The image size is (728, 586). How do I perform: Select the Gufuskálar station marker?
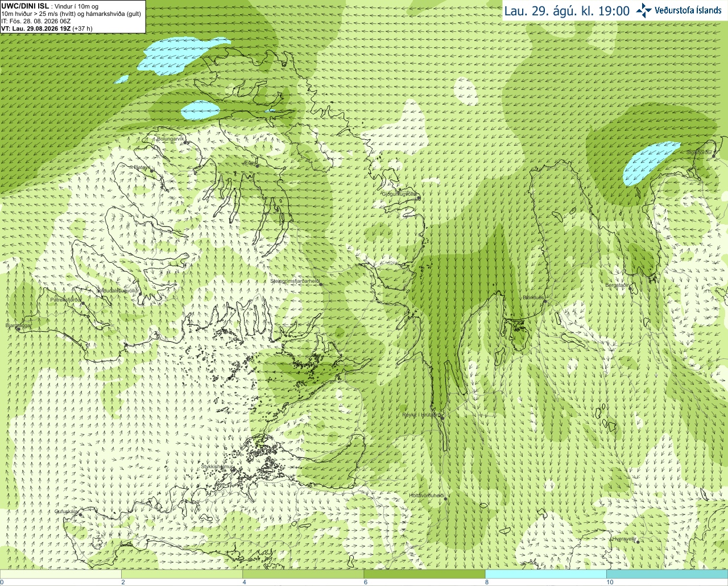pyautogui.click(x=81, y=514)
